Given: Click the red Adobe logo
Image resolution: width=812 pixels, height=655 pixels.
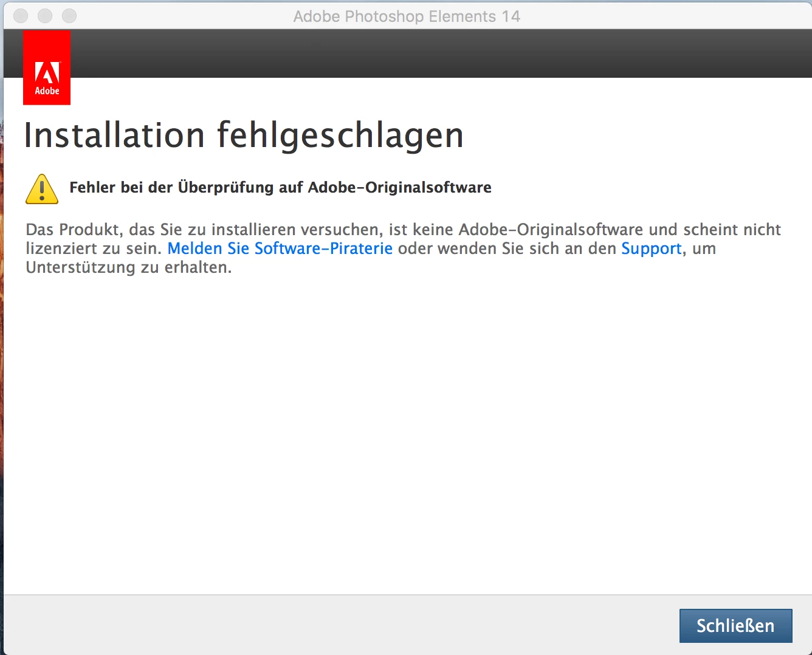Looking at the screenshot, I should [x=47, y=67].
